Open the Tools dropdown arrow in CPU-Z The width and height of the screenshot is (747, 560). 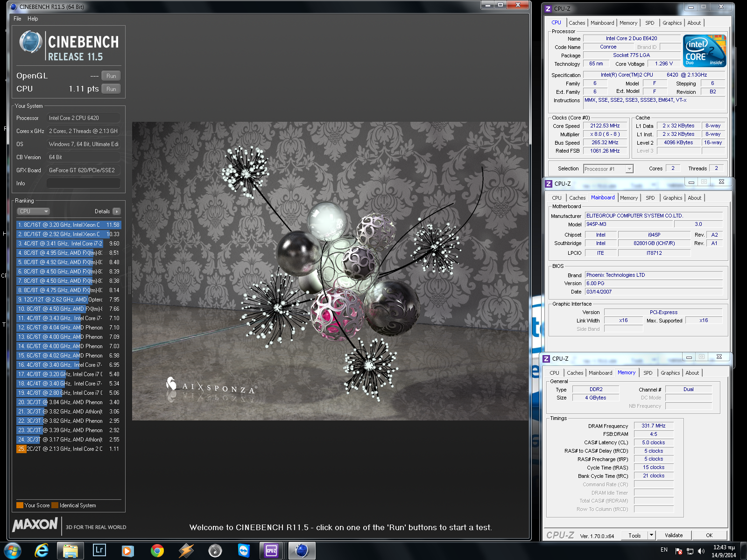652,535
